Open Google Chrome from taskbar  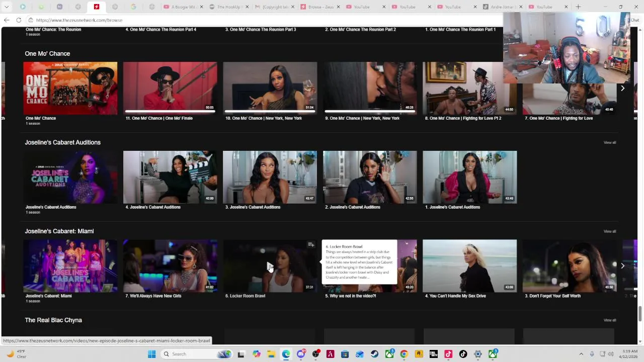tap(404, 354)
